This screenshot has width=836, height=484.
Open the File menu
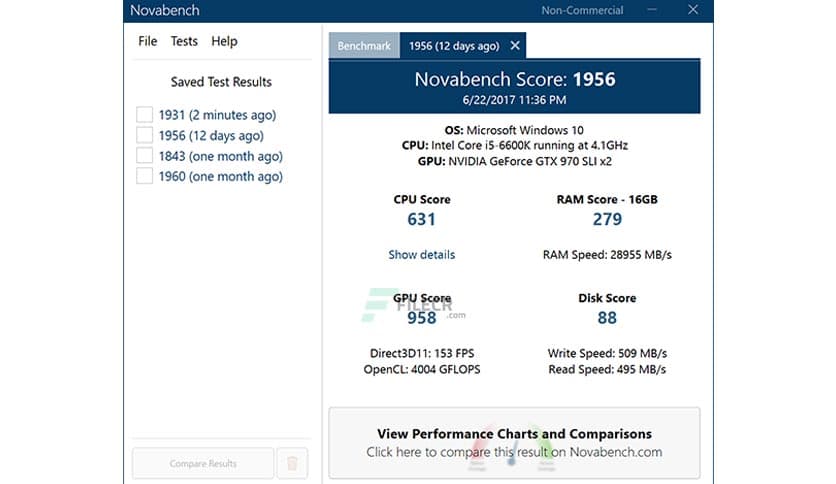(148, 41)
